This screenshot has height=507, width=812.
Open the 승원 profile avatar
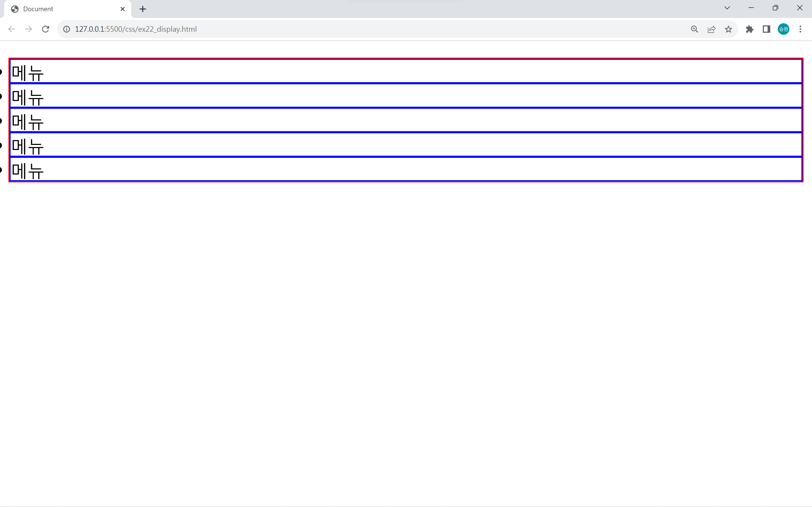[x=783, y=29]
